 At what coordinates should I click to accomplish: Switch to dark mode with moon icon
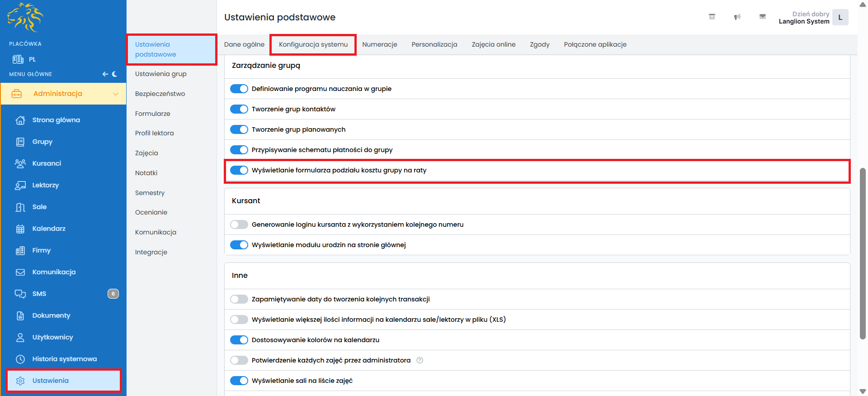(x=115, y=74)
